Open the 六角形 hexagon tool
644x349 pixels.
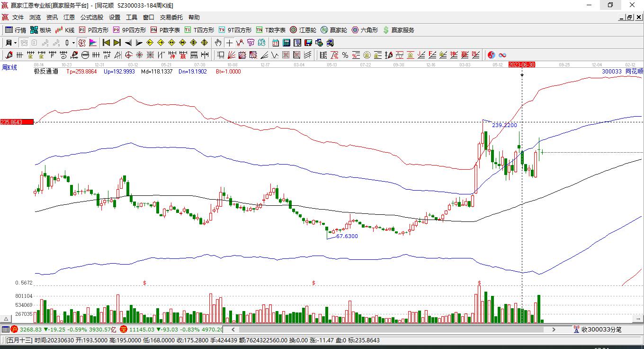[365, 30]
